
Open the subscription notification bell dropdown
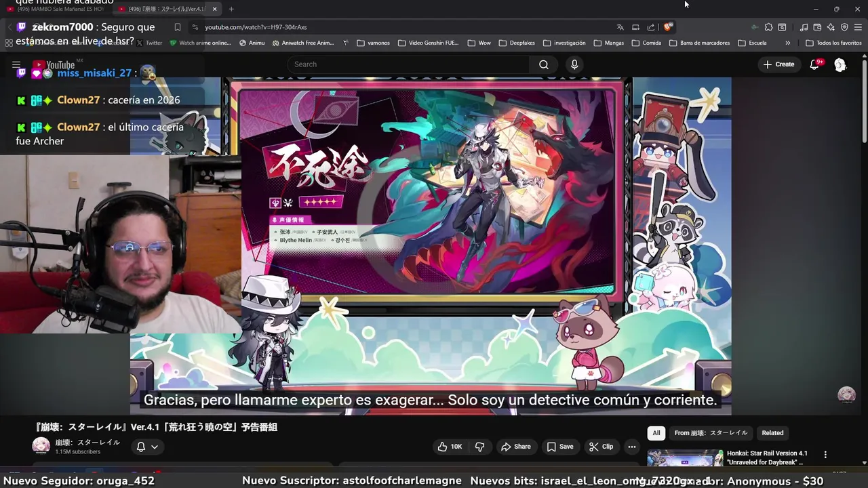pyautogui.click(x=147, y=447)
